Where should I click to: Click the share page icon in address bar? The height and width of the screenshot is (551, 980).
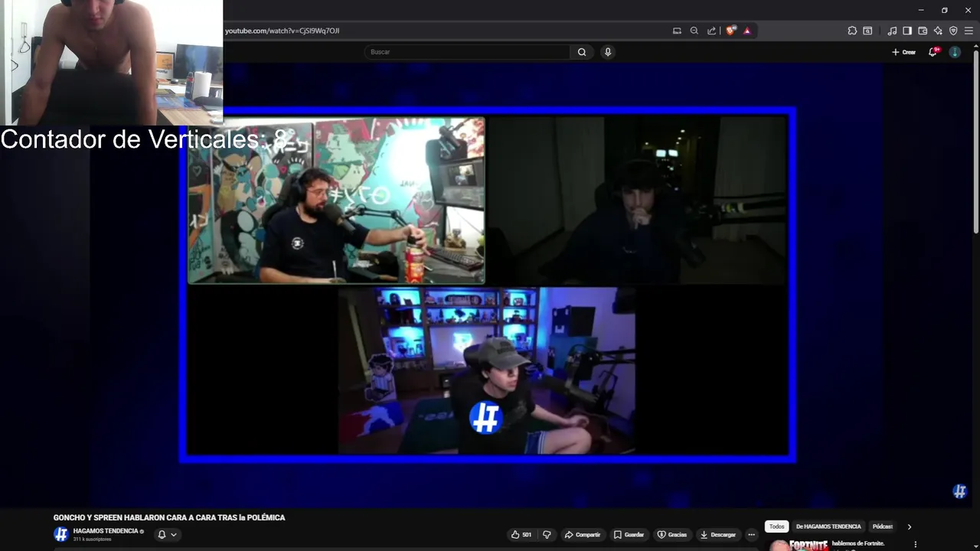click(x=712, y=31)
